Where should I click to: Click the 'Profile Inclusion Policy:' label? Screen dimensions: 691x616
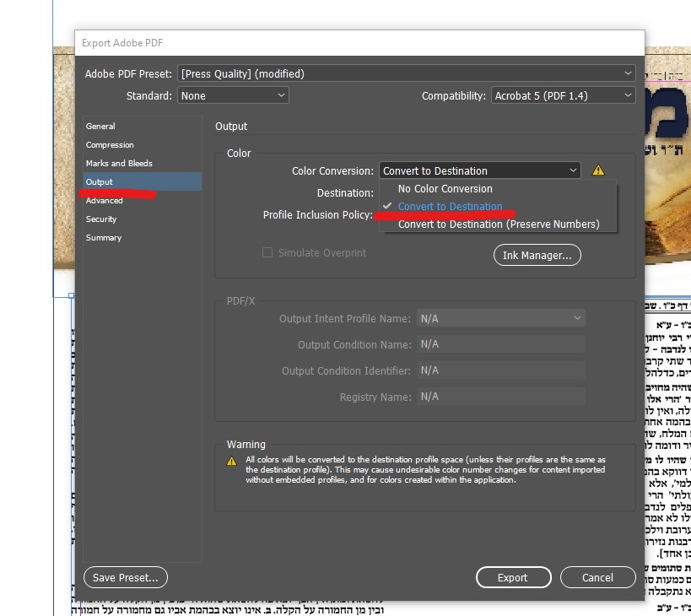[x=318, y=214]
